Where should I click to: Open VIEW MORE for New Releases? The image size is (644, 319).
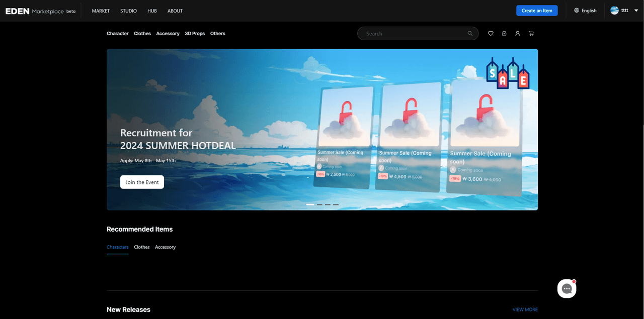(x=525, y=310)
